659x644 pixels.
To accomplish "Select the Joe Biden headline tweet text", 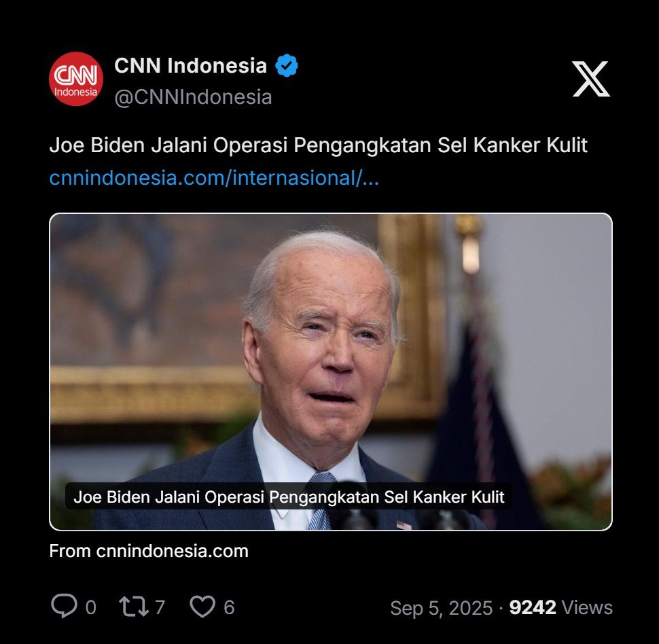I will 318,145.
